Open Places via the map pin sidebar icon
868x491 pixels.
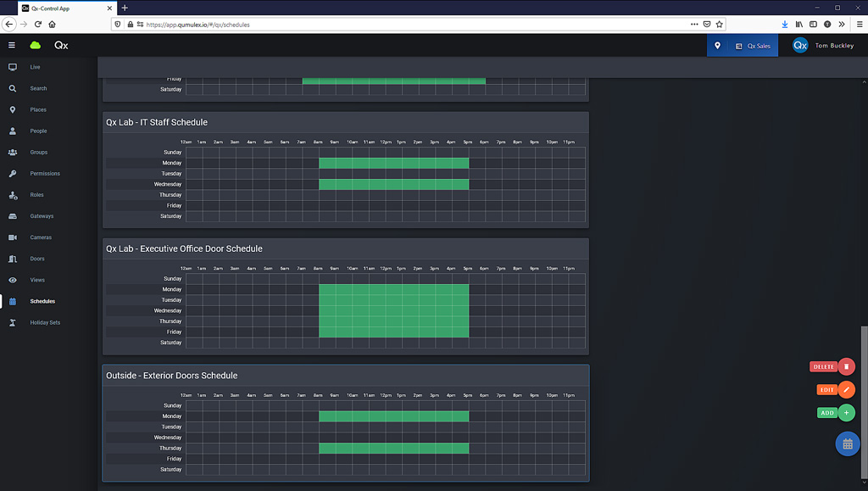pyautogui.click(x=13, y=109)
